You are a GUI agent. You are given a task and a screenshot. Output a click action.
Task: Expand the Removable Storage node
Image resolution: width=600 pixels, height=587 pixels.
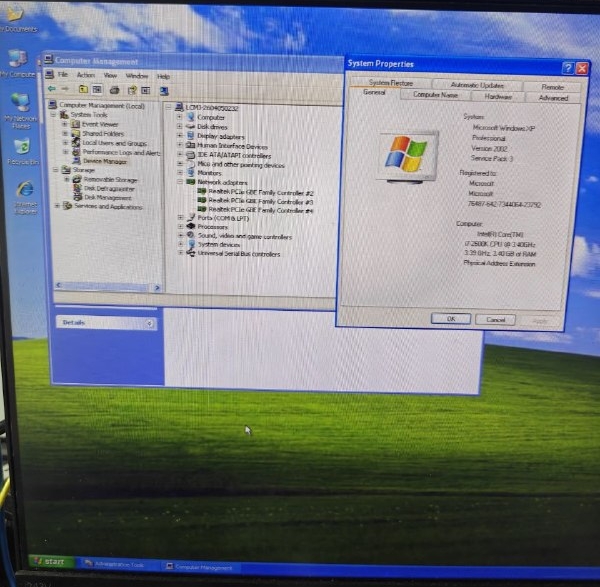(67, 179)
